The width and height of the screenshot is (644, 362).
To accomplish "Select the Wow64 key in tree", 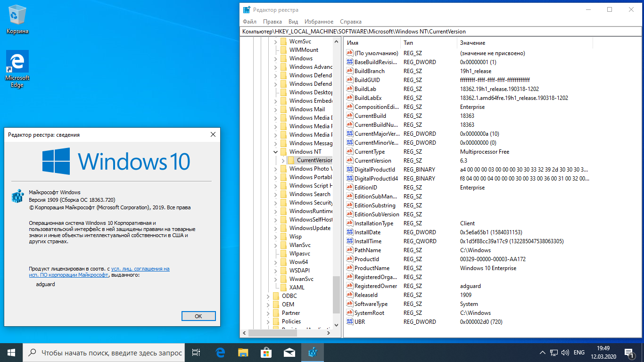I will point(298,262).
